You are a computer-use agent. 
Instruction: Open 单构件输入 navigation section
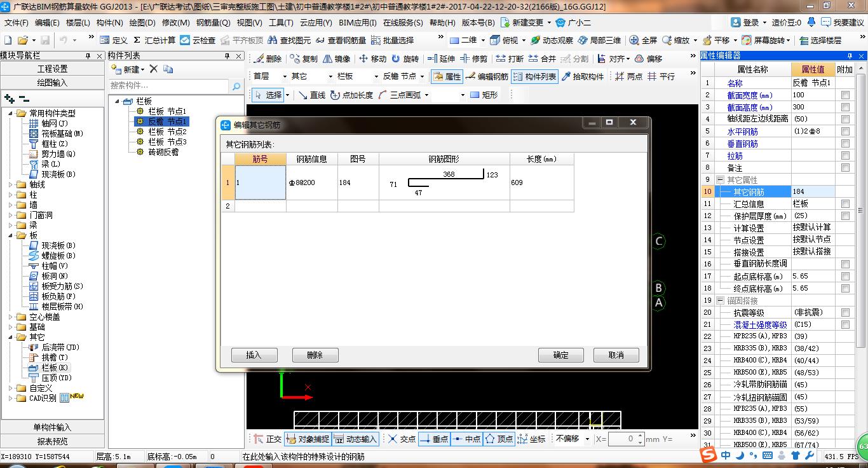point(52,427)
